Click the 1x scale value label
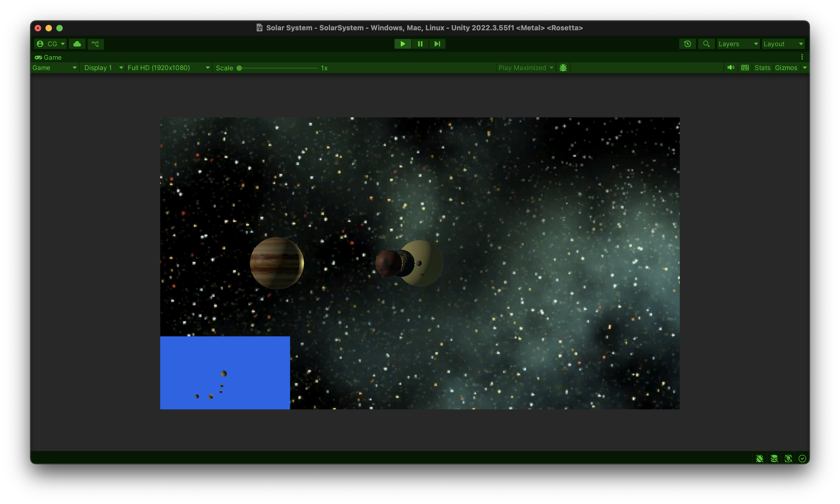 (324, 68)
